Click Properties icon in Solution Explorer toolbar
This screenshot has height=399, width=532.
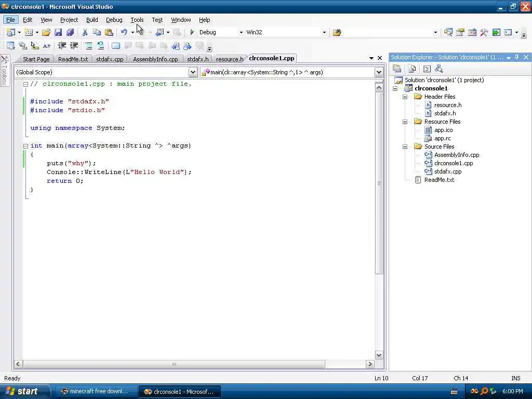(397, 69)
